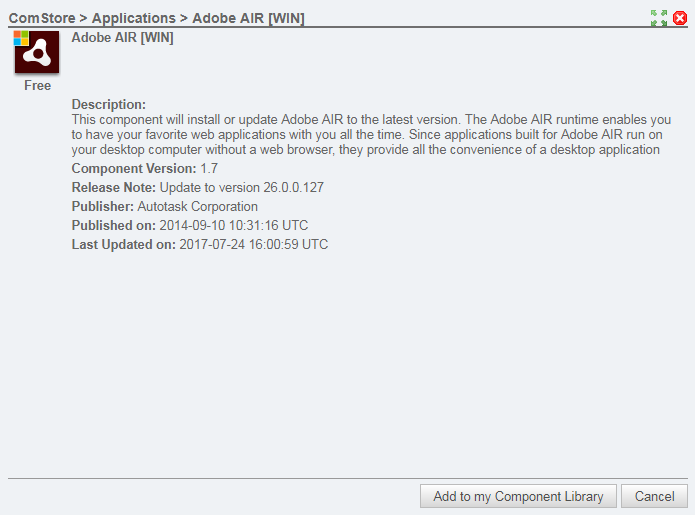The height and width of the screenshot is (515, 695).
Task: Maximize the dialog with the green arrows icon
Action: tap(659, 18)
